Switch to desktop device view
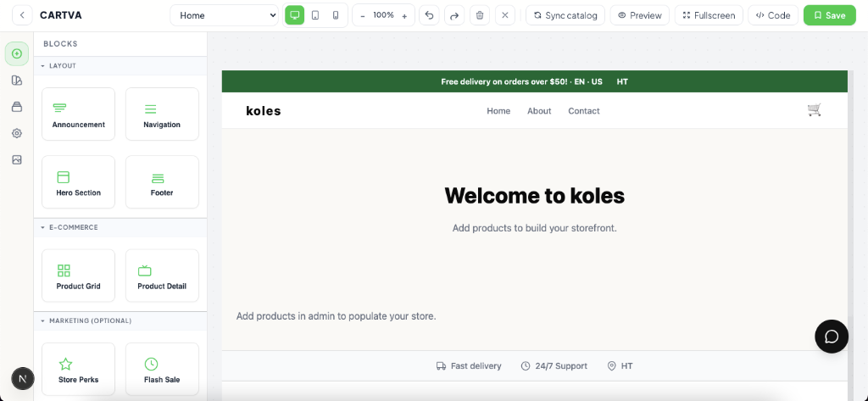 tap(294, 15)
